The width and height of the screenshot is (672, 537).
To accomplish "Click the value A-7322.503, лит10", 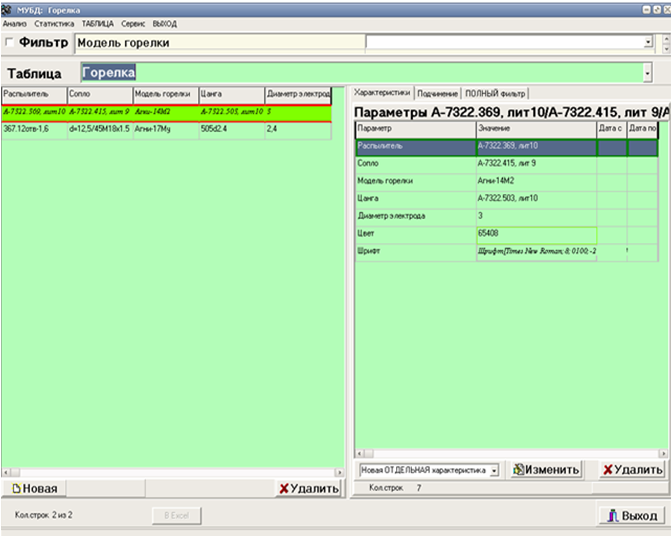I will 536,199.
